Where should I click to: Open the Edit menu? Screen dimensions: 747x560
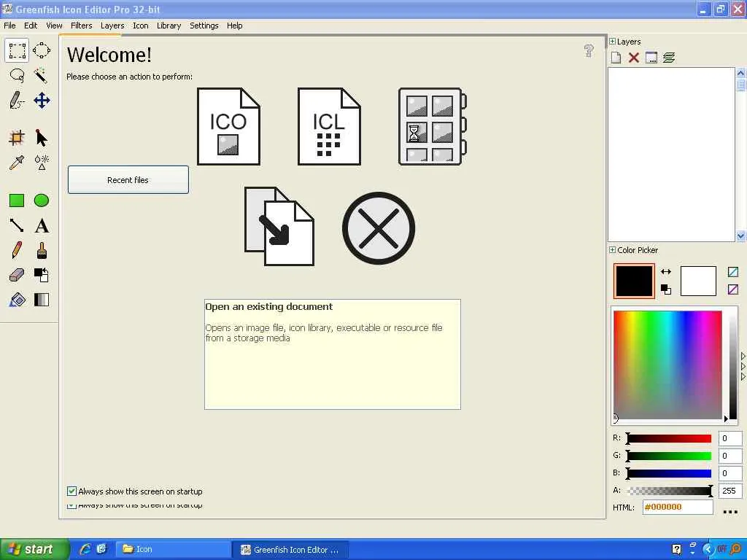31,26
